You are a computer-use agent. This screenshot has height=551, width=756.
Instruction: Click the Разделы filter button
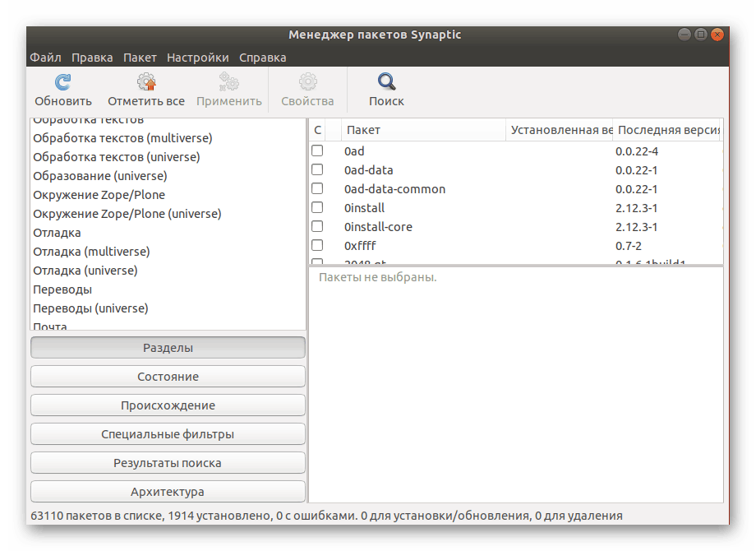[x=168, y=348]
